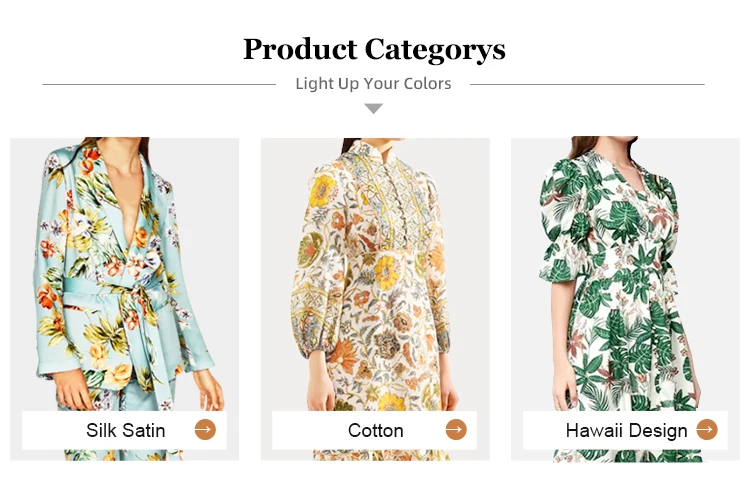Click the divider line left of subtitle

[158, 84]
